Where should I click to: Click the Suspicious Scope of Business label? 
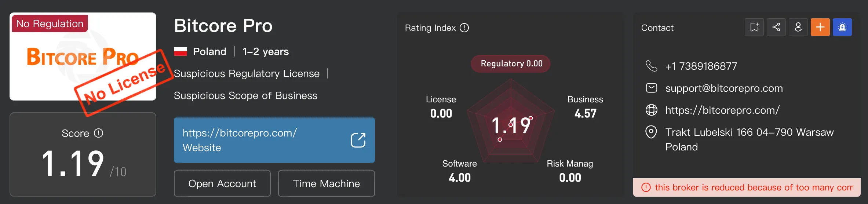pyautogui.click(x=245, y=95)
